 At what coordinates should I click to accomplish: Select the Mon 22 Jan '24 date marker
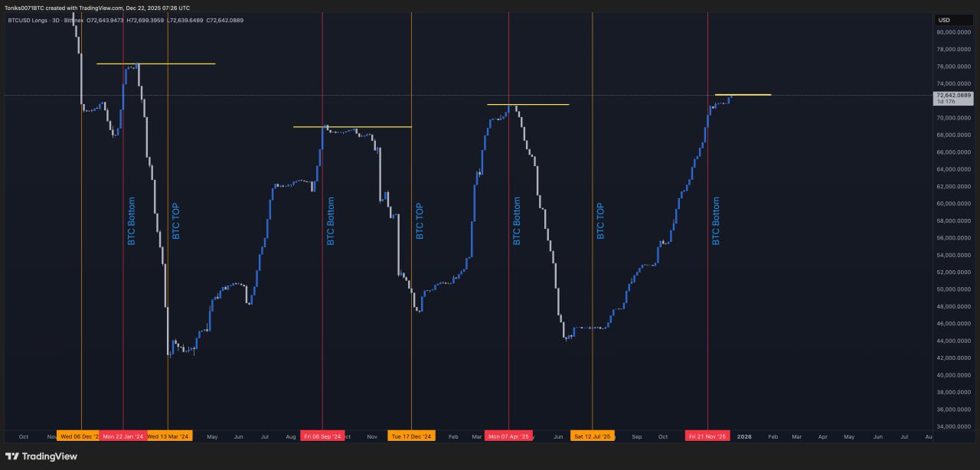pyautogui.click(x=122, y=436)
